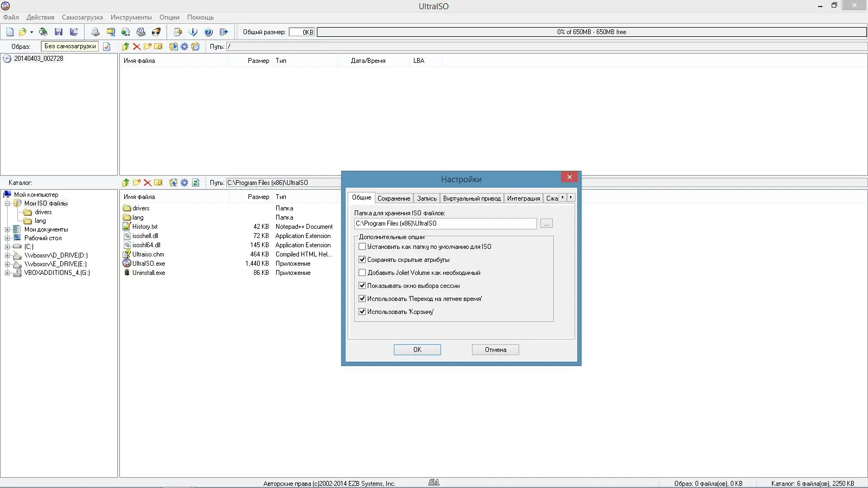The image size is (868, 488).
Task: Open the Действия menu
Action: click(40, 17)
